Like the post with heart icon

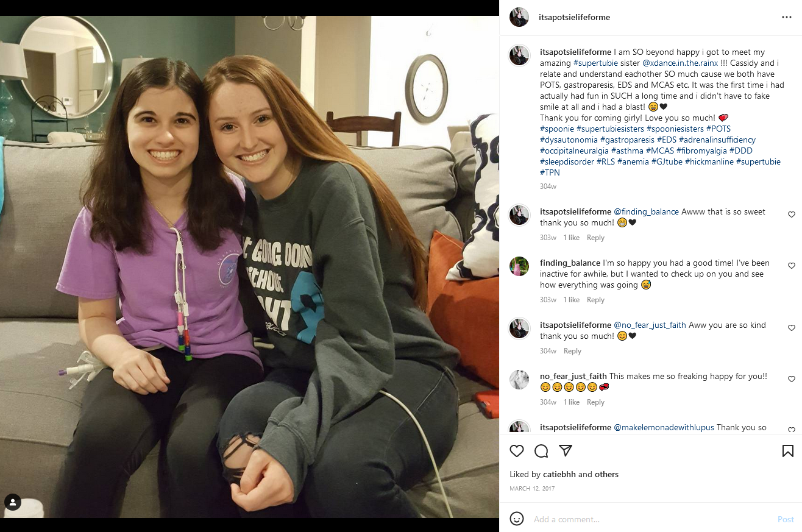pyautogui.click(x=517, y=451)
